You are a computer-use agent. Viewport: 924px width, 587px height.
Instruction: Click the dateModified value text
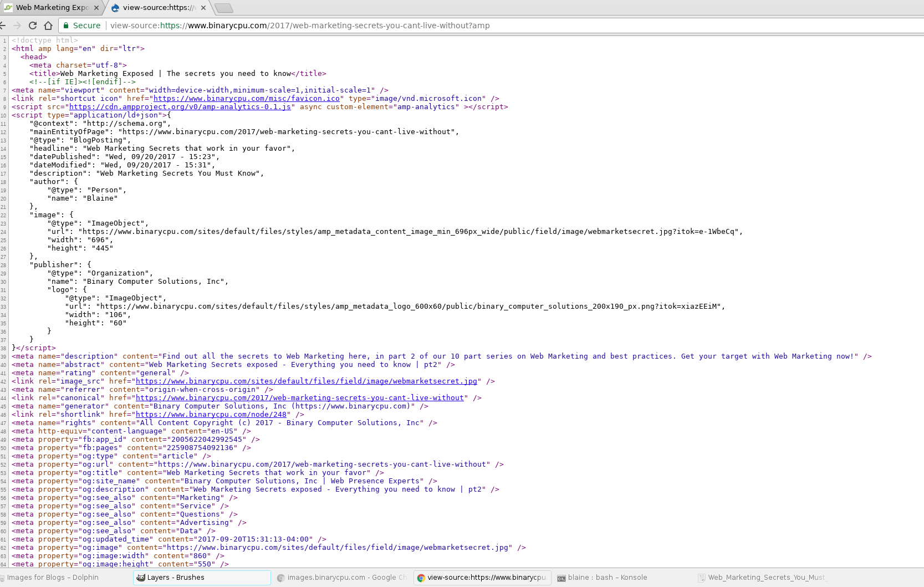[156, 165]
